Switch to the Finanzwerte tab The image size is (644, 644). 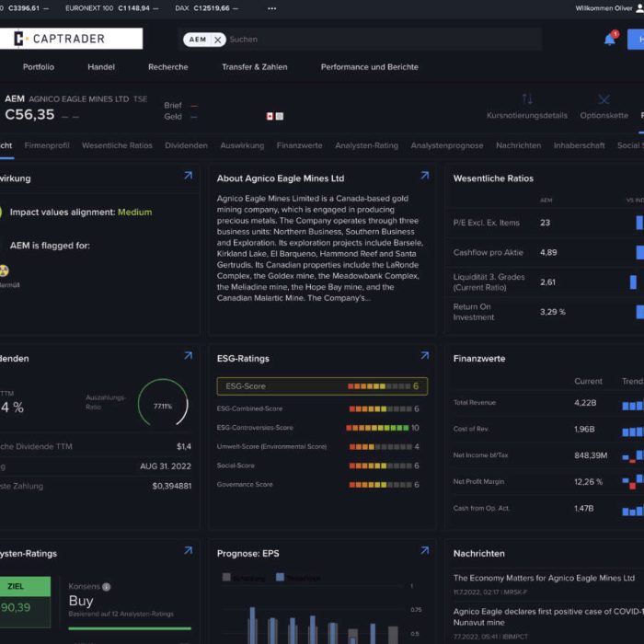click(x=299, y=145)
